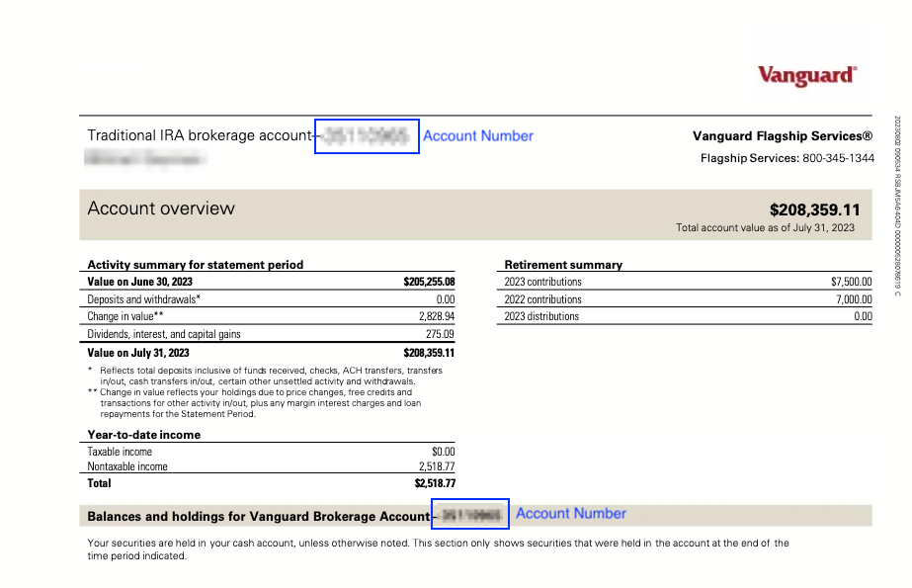
Task: Click the 'Value on July 31, 2023' label
Action: (138, 353)
